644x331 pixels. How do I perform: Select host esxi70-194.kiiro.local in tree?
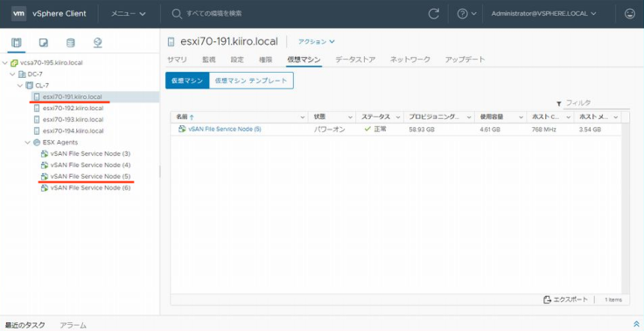(x=73, y=130)
